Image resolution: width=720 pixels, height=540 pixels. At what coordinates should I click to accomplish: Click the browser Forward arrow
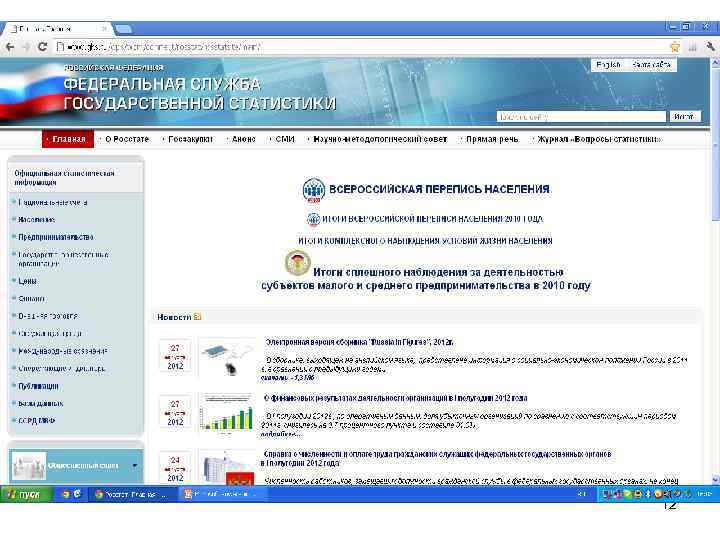click(x=26, y=47)
